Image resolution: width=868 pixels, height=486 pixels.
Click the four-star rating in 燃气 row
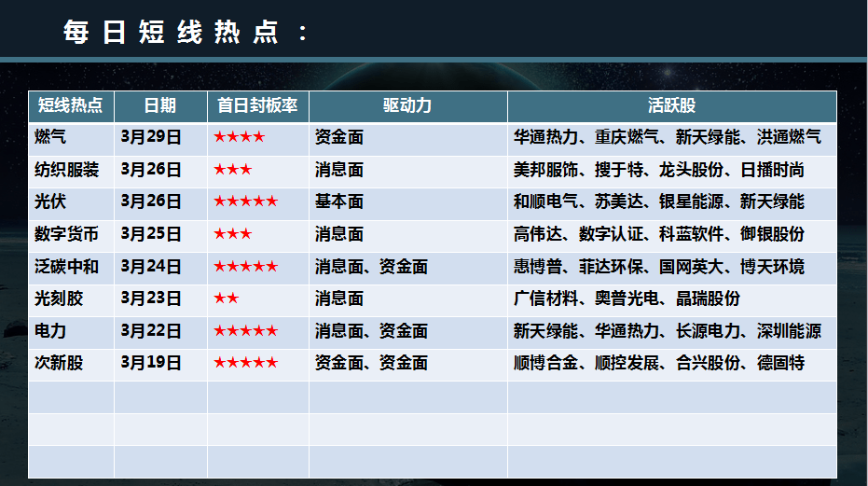pyautogui.click(x=239, y=137)
